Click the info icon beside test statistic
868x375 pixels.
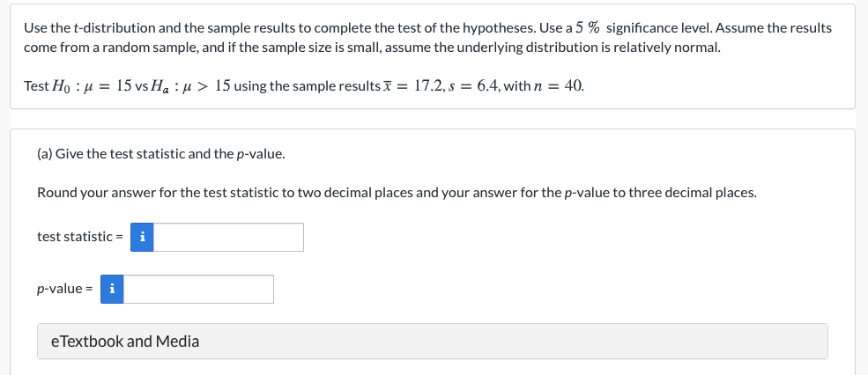(x=142, y=237)
